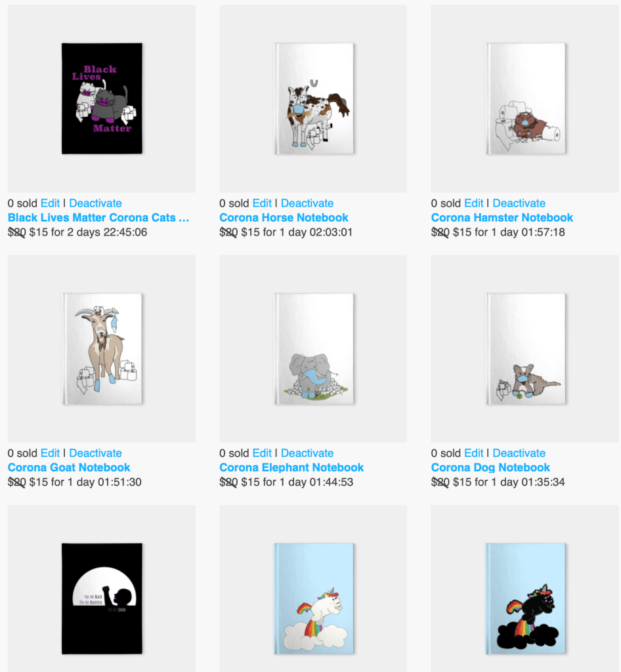Edit the Corona Hamster Notebook listing
The height and width of the screenshot is (672, 621).
pos(473,203)
